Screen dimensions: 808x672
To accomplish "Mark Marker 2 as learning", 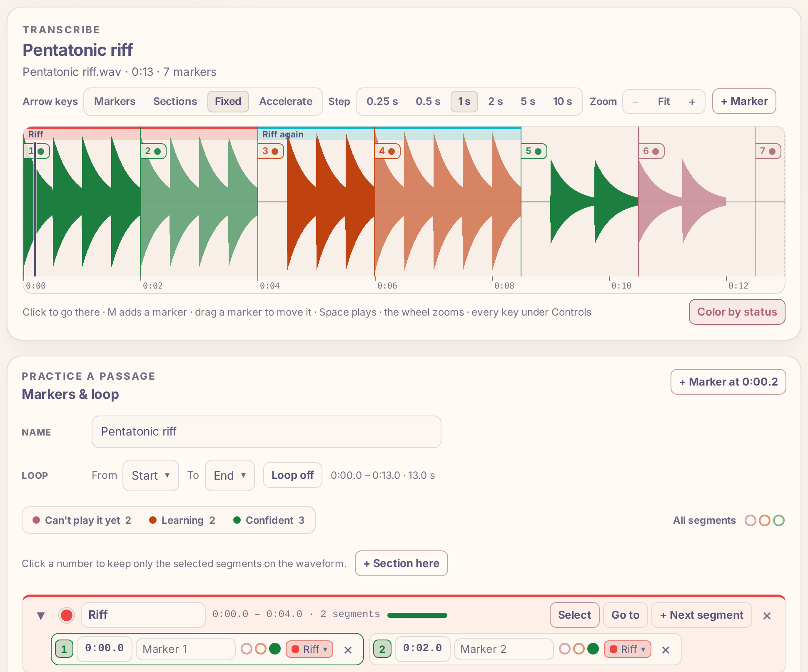I will tap(579, 649).
